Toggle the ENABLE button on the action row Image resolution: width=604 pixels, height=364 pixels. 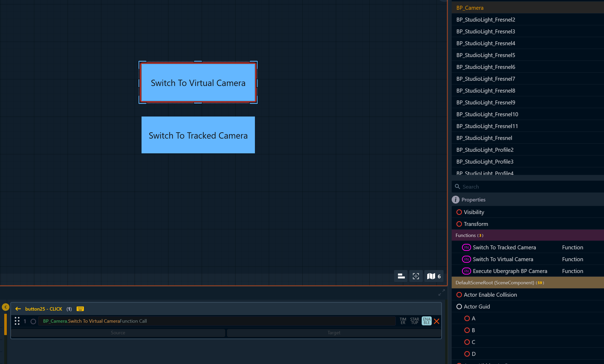[427, 321]
